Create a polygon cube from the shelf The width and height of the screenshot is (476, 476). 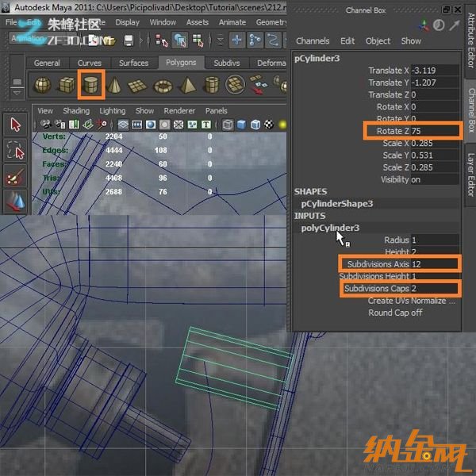point(68,85)
